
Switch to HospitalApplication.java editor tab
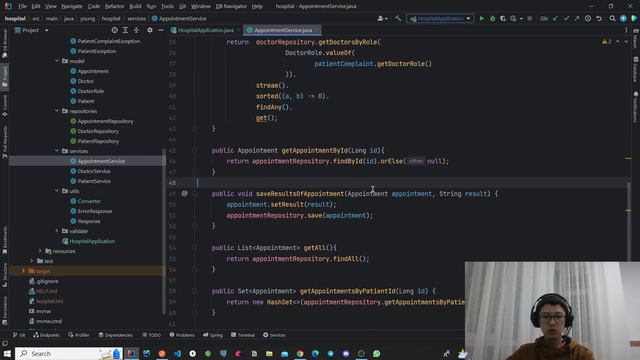pyautogui.click(x=205, y=30)
